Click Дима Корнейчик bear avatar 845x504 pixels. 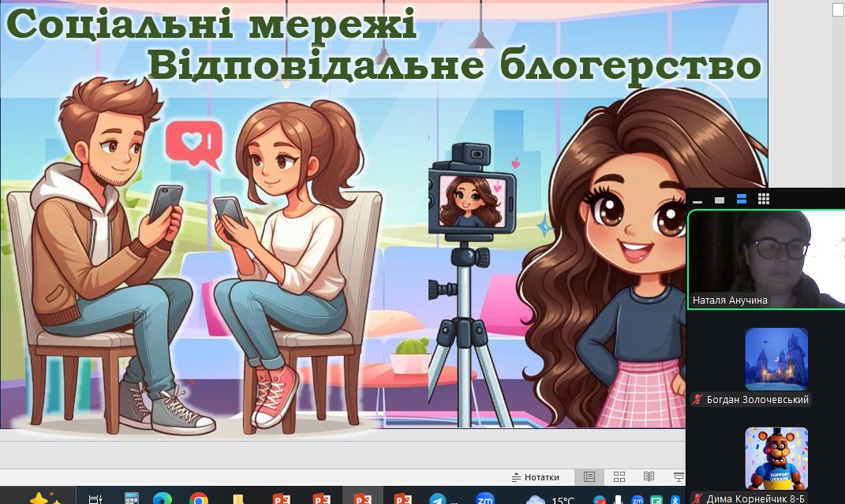point(776,458)
